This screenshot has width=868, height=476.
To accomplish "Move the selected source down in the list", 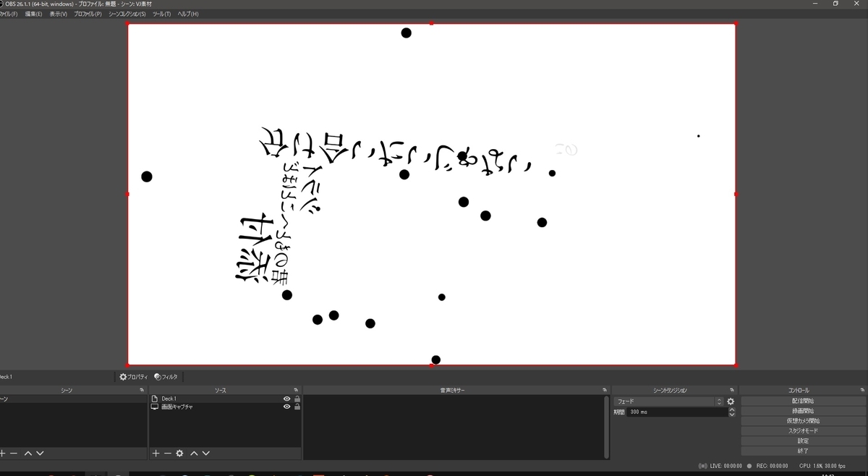I will pos(206,454).
